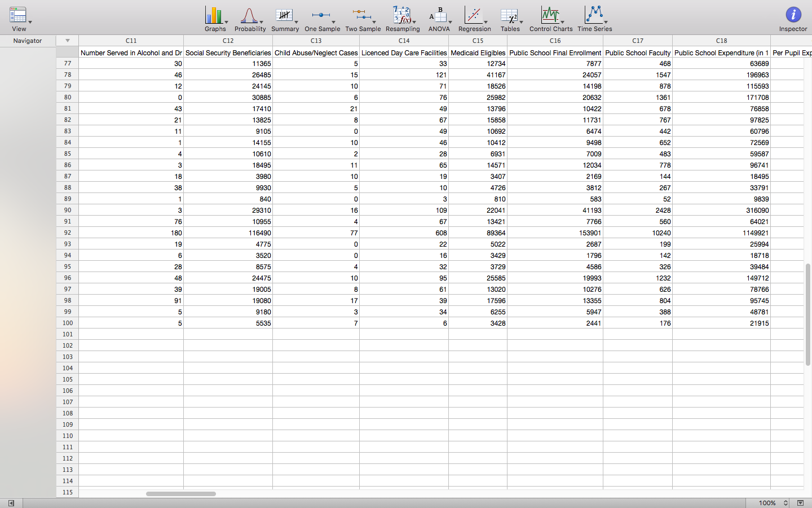812x508 pixels.
Task: Expand the Time Series dropdown arrow
Action: [606, 23]
